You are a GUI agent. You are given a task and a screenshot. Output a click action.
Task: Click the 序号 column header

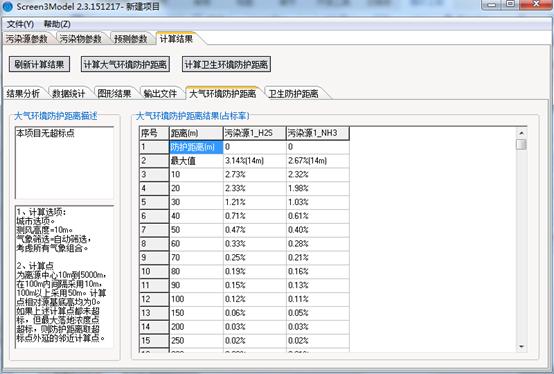click(x=154, y=133)
